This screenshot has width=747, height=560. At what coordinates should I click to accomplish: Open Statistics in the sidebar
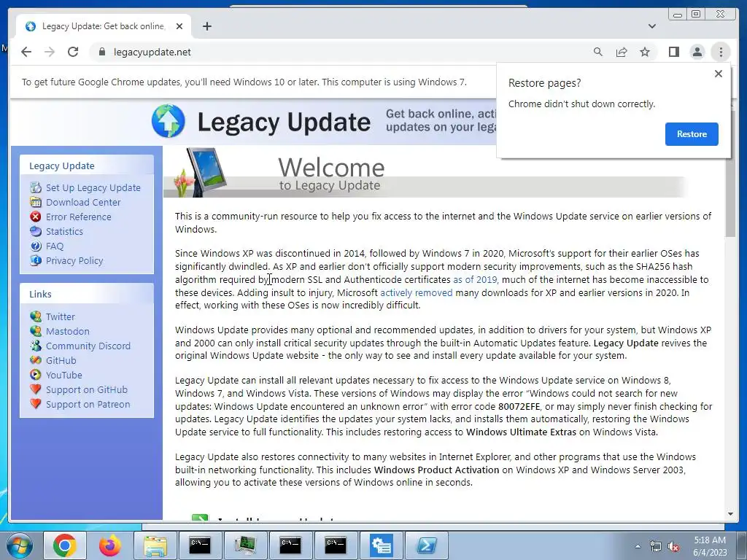[x=64, y=231]
